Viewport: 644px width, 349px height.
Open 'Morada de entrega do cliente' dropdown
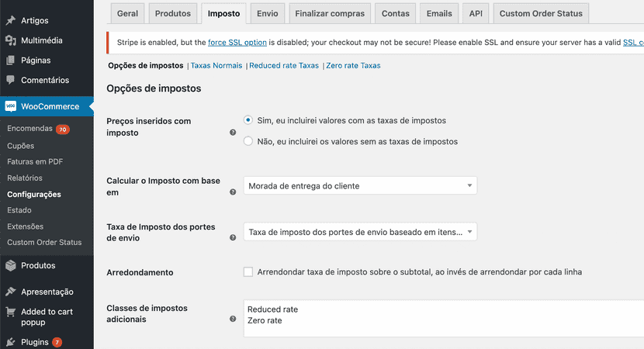[x=360, y=185]
